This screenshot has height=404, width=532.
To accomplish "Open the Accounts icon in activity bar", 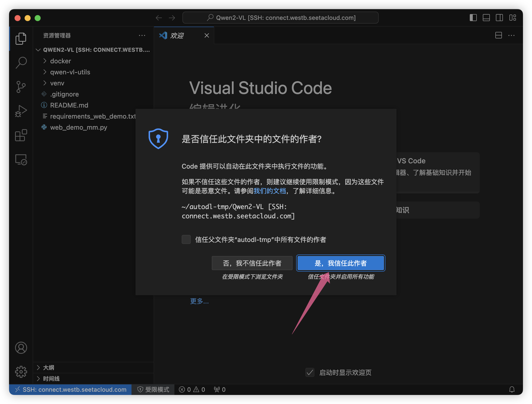I will tap(21, 348).
